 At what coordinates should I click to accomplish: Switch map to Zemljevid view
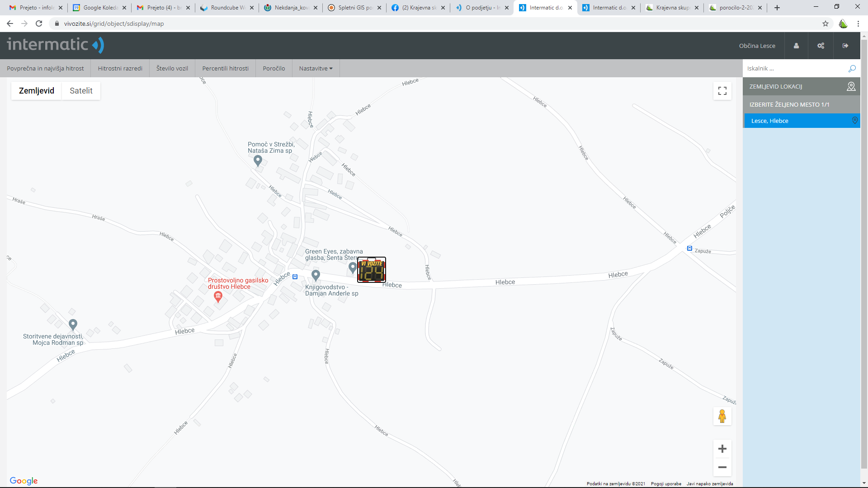pyautogui.click(x=37, y=91)
